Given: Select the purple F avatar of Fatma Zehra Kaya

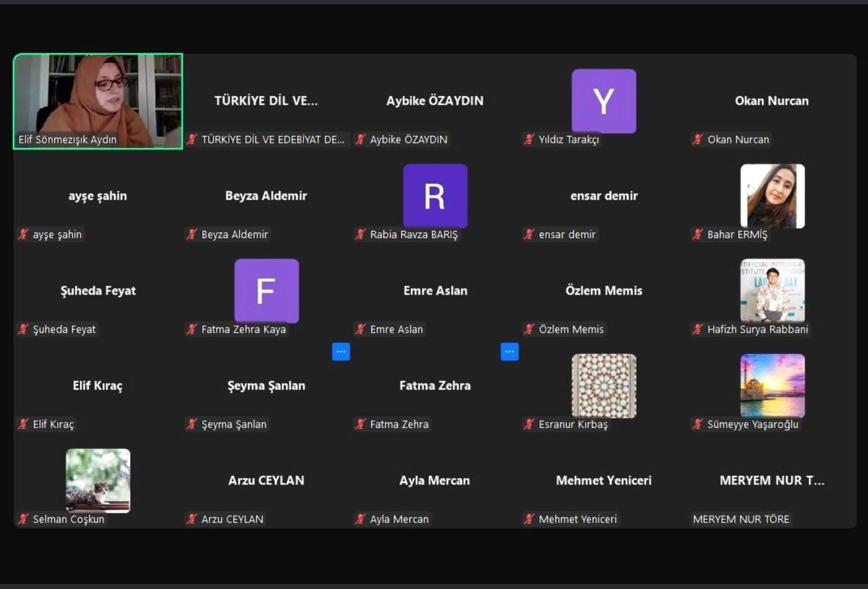Looking at the screenshot, I should click(266, 291).
